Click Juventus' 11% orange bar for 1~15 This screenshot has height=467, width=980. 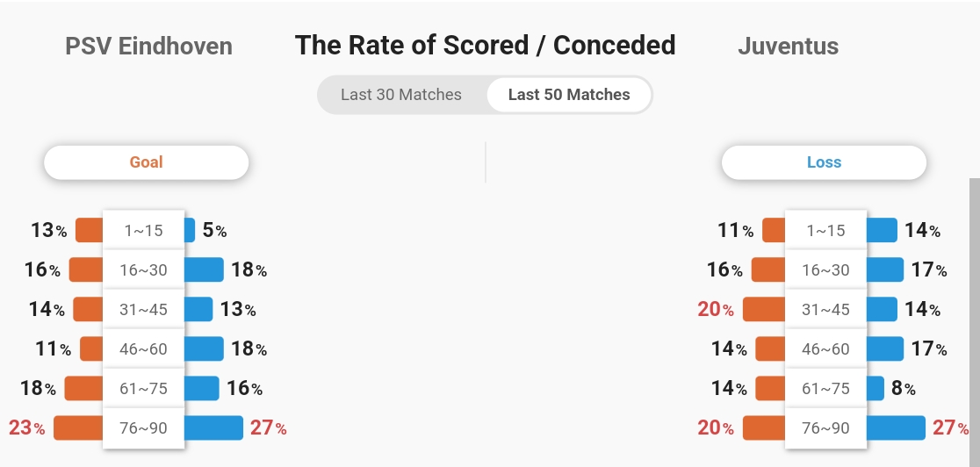tap(774, 230)
